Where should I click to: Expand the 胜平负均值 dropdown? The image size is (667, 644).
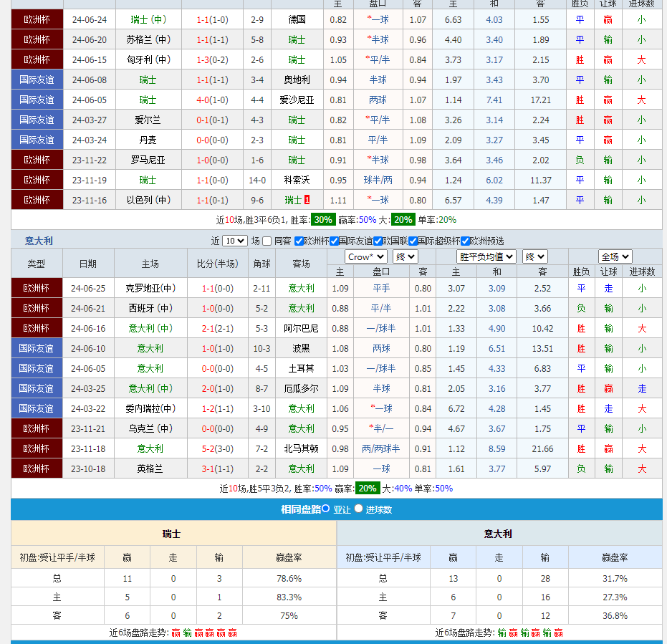click(x=486, y=256)
